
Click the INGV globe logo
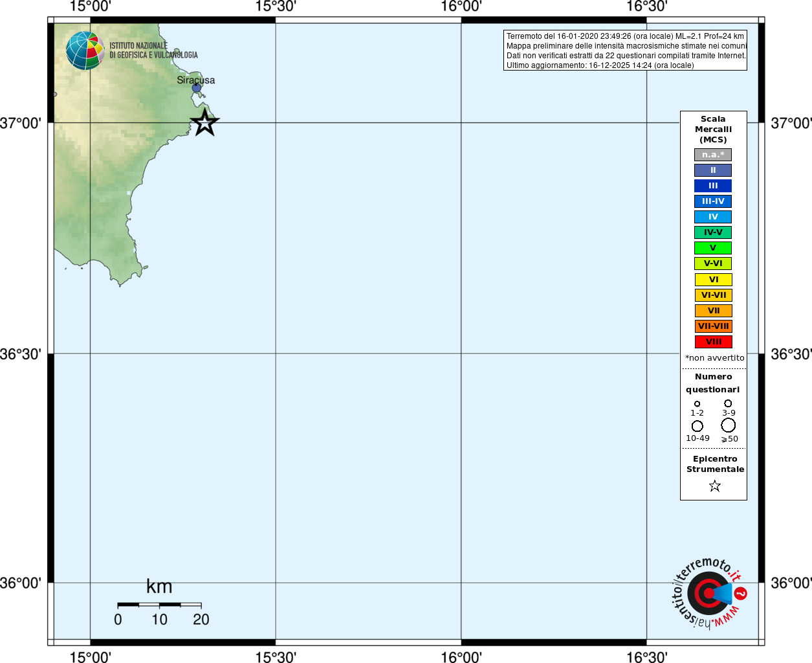pyautogui.click(x=85, y=51)
